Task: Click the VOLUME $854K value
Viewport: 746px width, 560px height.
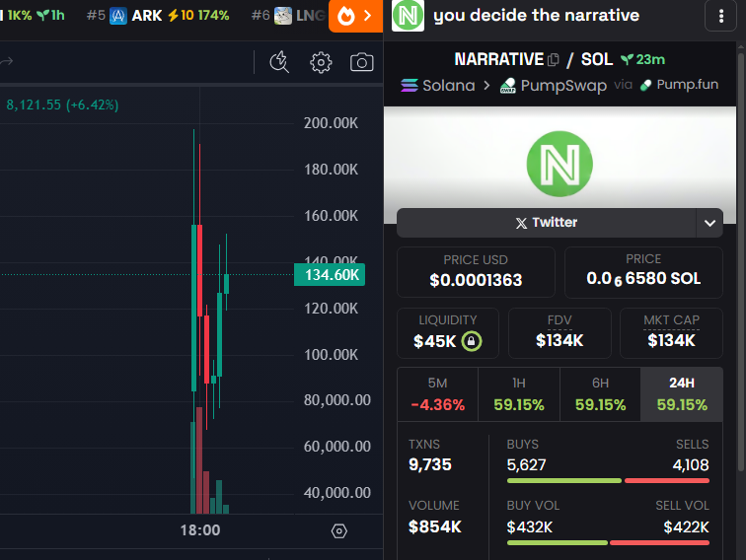Action: tap(435, 526)
